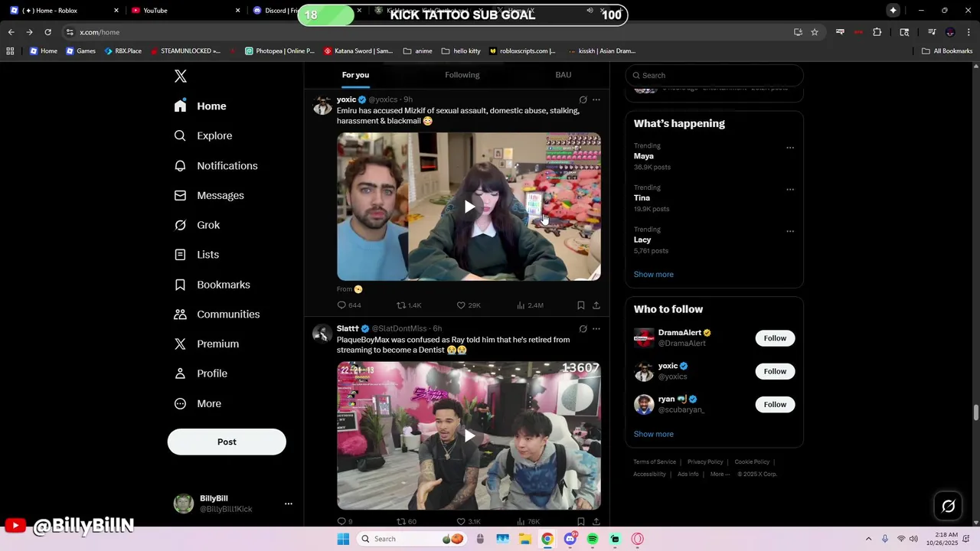Image resolution: width=980 pixels, height=551 pixels.
Task: Repost Slattt post with 60 reposts
Action: click(x=407, y=522)
